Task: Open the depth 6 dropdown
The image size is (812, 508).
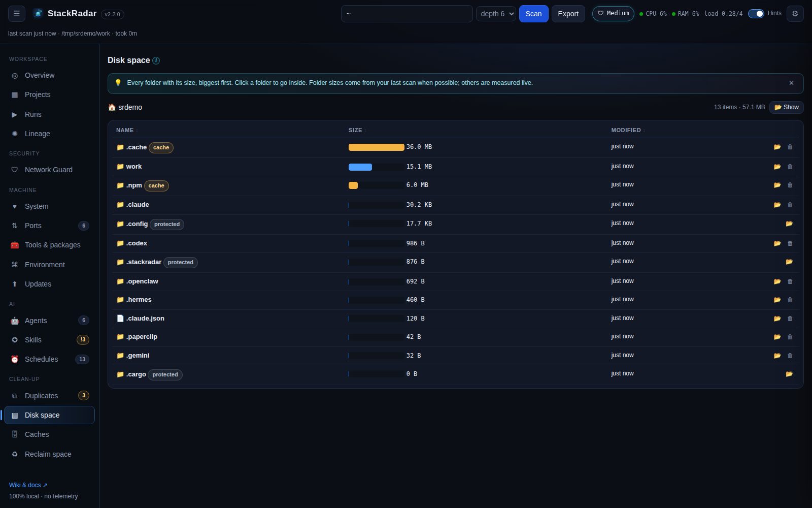Action: pos(496,14)
